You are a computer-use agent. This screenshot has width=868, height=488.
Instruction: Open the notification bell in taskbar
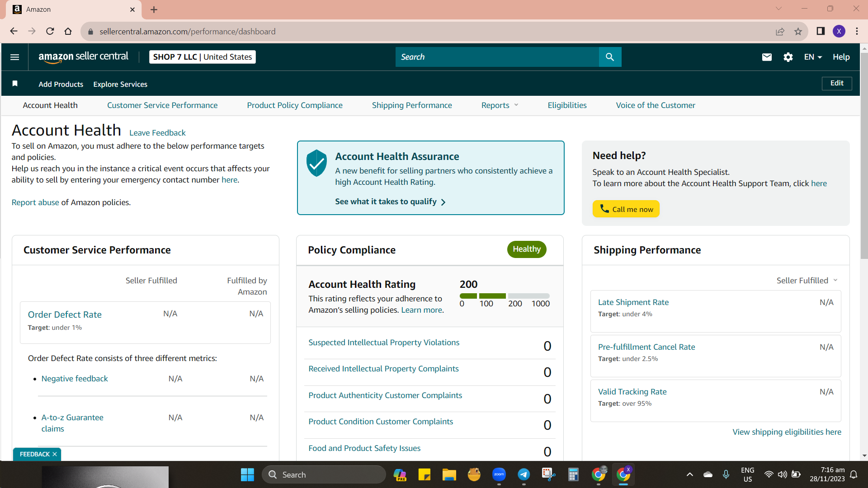tap(854, 474)
